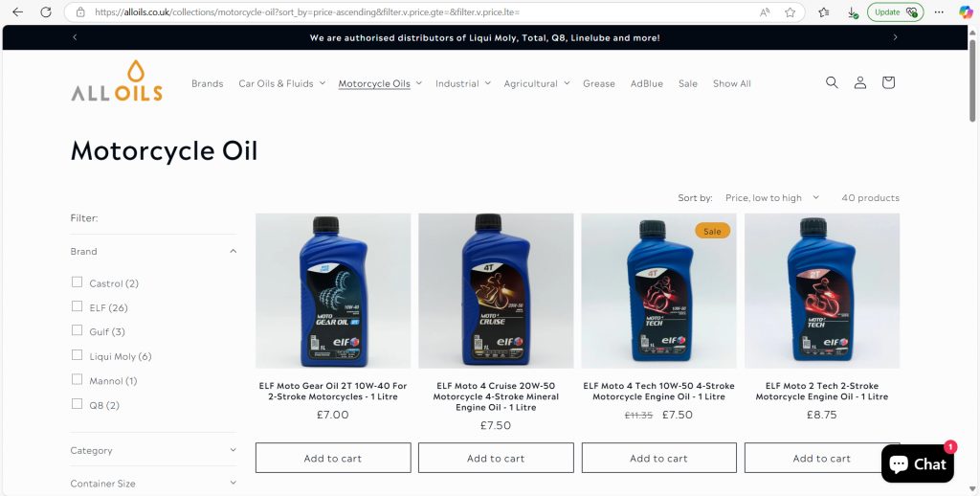Tick the Liqui Moly brand checkbox

[77, 355]
